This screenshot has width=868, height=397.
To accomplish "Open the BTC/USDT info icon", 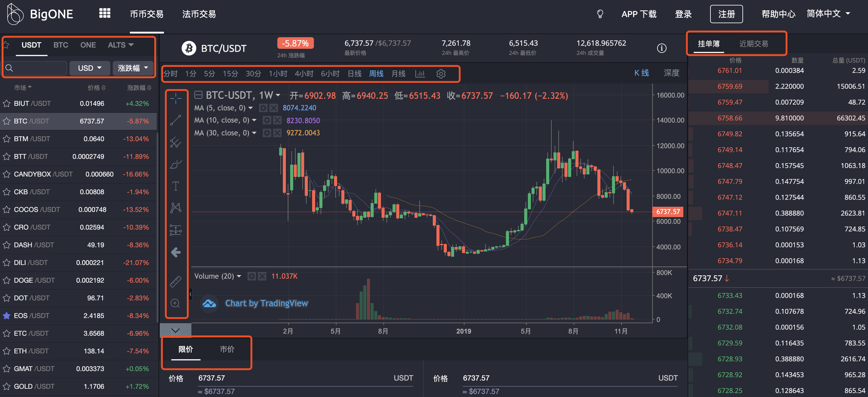I will 661,48.
